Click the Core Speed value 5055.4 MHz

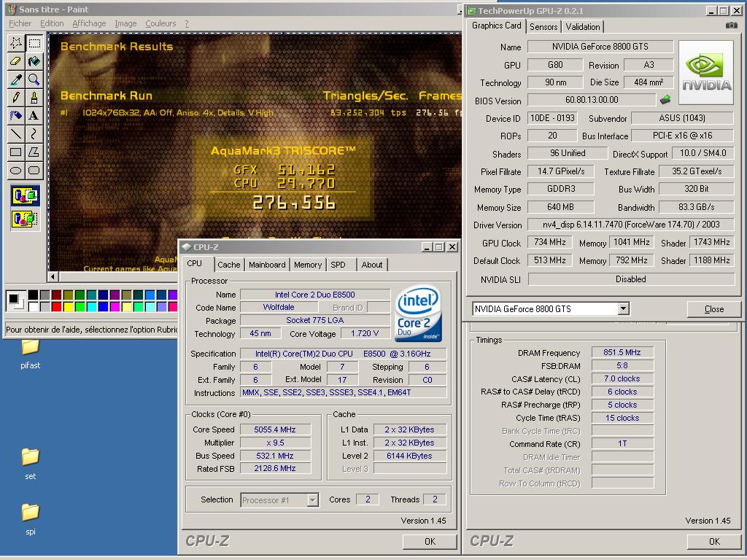pos(275,429)
